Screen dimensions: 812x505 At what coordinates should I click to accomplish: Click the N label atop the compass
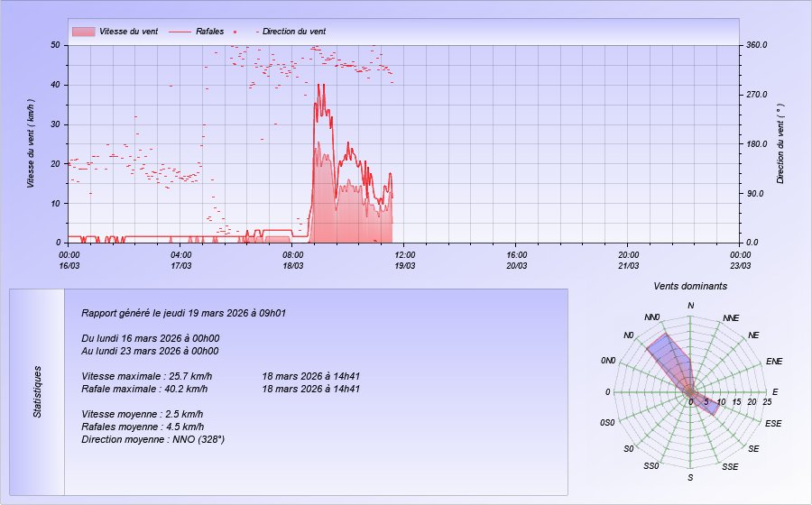coord(691,306)
